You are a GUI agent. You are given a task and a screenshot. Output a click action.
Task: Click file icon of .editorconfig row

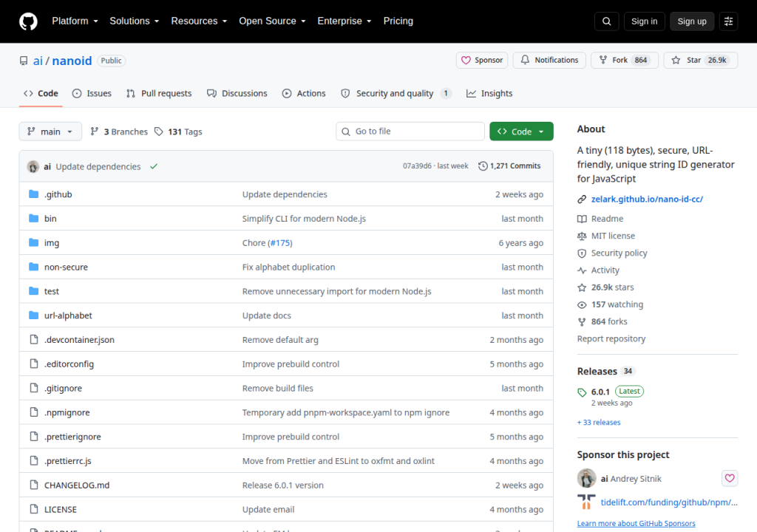coord(34,364)
